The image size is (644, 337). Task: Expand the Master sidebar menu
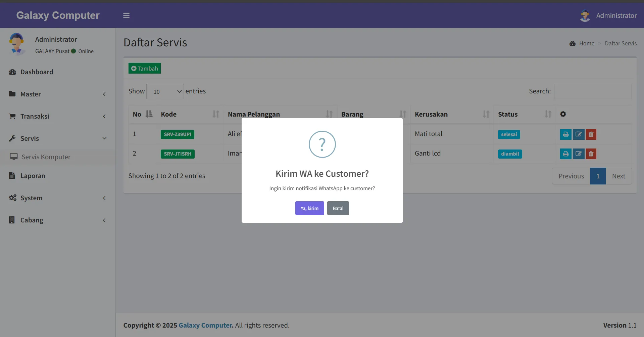click(58, 94)
